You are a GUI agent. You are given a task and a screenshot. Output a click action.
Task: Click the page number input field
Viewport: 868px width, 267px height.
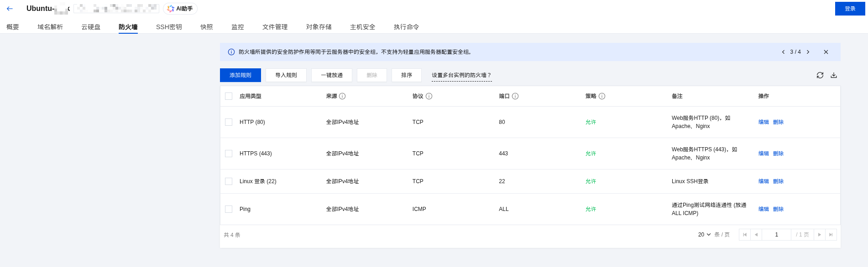[776, 235]
